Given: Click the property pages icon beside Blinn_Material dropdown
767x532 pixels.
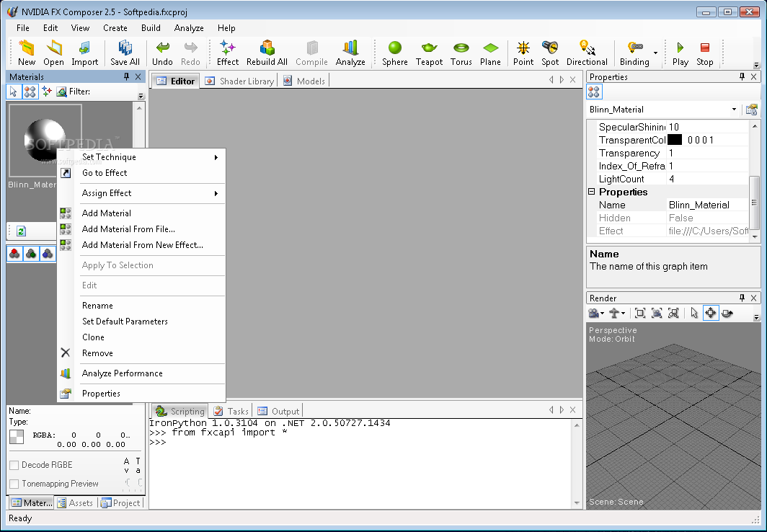Looking at the screenshot, I should click(751, 110).
